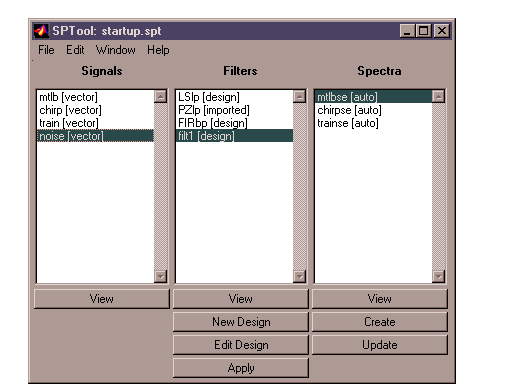This screenshot has height=387, width=511.
Task: Create a new spectrum
Action: 380,322
